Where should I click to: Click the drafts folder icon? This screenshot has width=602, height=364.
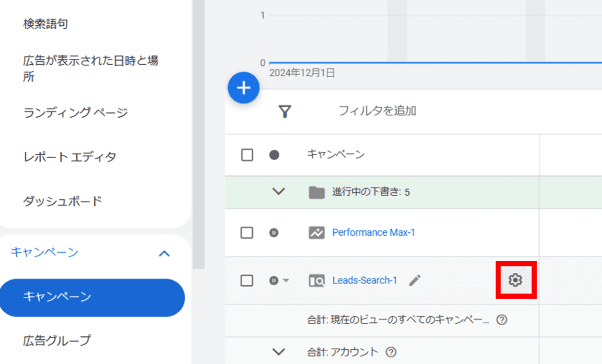pos(316,192)
